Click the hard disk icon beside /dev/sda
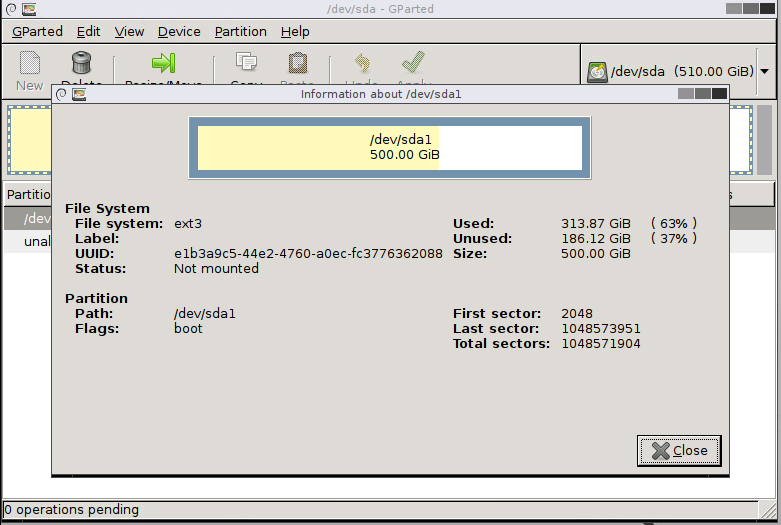Image resolution: width=781 pixels, height=525 pixels. pyautogui.click(x=597, y=72)
